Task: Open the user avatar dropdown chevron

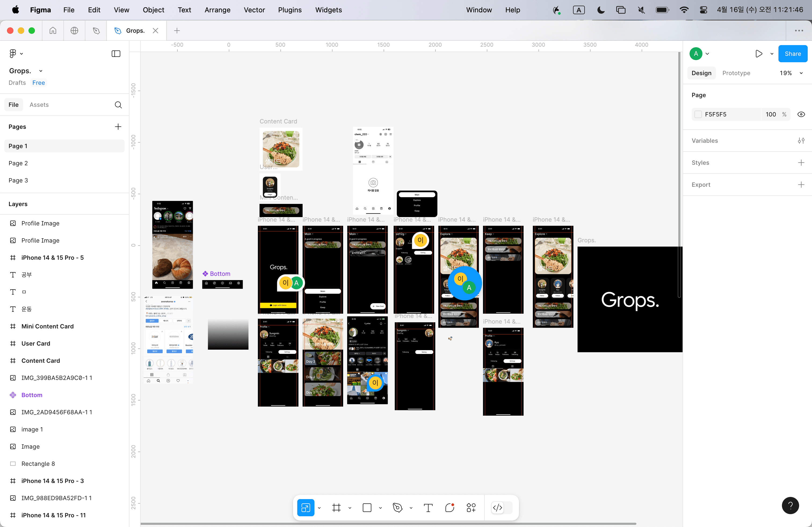Action: point(707,54)
